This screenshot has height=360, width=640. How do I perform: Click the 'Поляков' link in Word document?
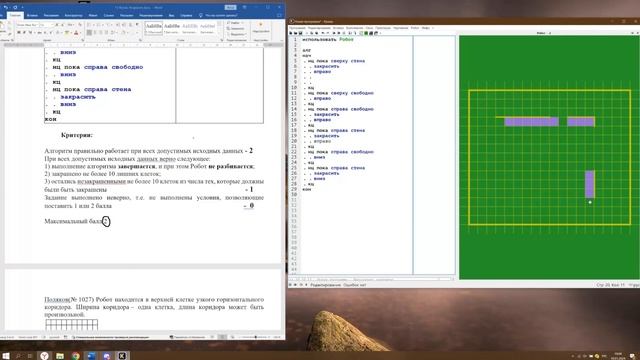(57, 300)
